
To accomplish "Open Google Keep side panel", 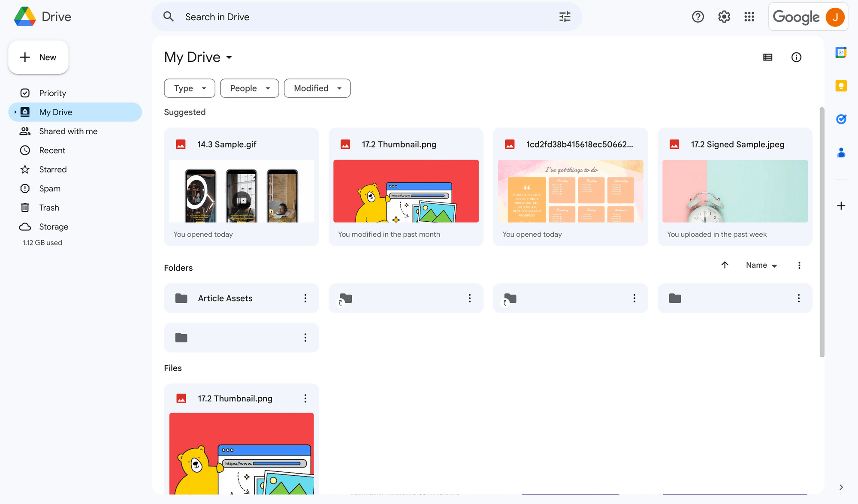I will [x=841, y=86].
